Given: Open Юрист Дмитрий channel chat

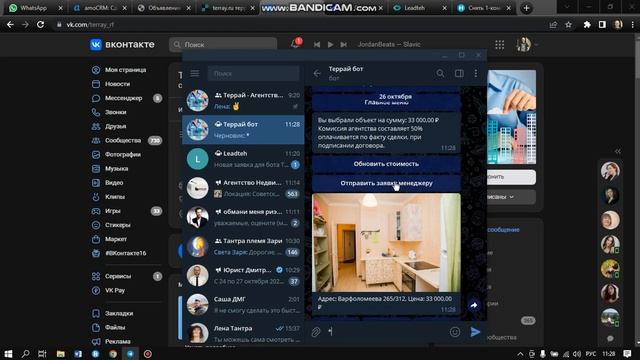Looking at the screenshot, I should pyautogui.click(x=243, y=276).
